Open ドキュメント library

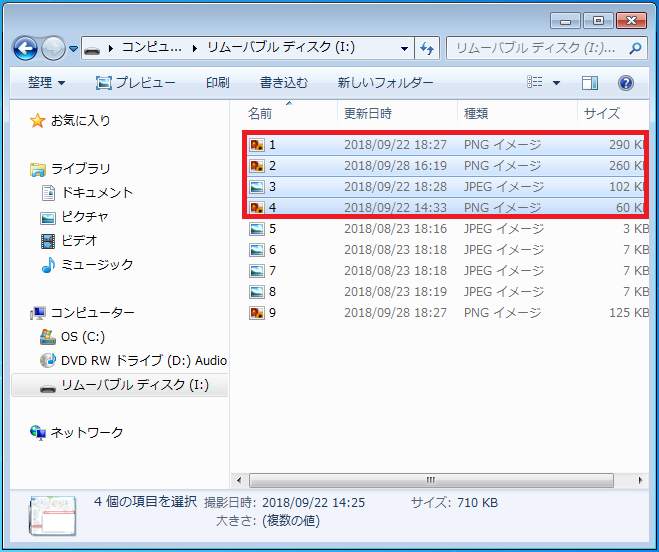tap(97, 193)
